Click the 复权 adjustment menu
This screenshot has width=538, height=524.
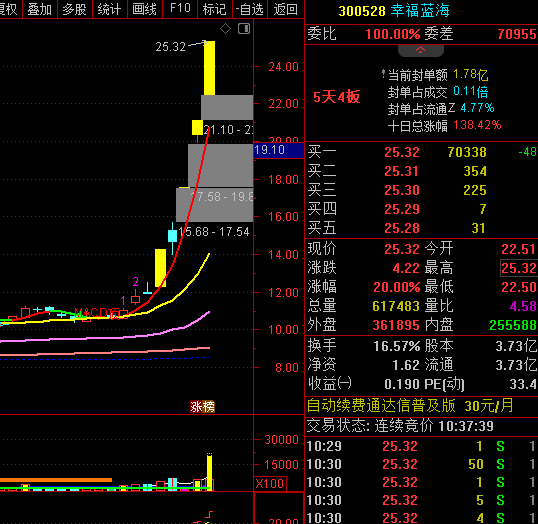point(9,9)
